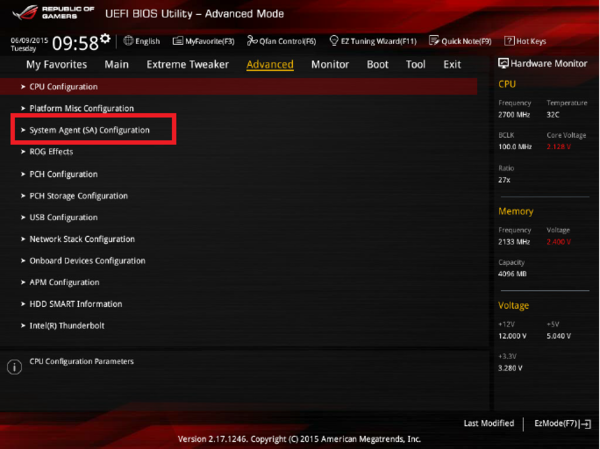600x449 pixels.
Task: Open PCH Storage Configuration
Action: tap(78, 196)
